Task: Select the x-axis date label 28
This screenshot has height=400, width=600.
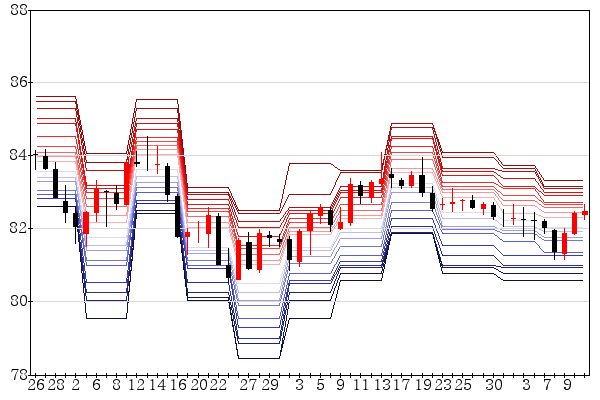Action: point(56,384)
